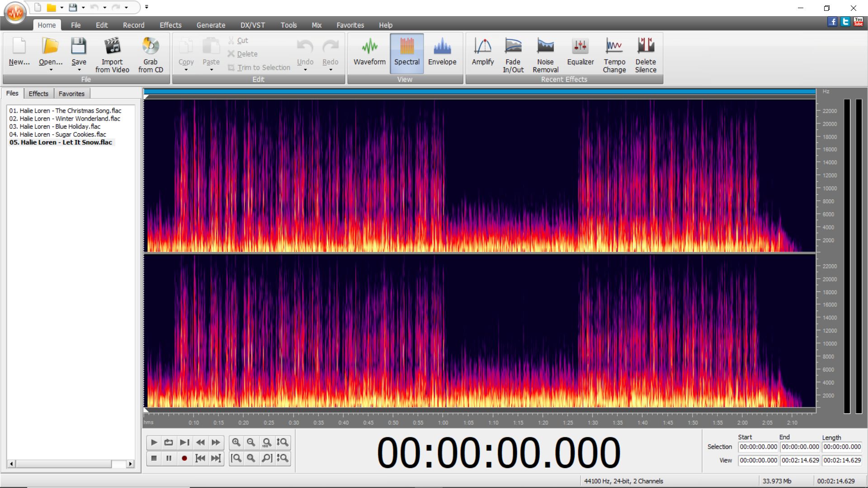The height and width of the screenshot is (488, 868).
Task: Expand the Open button dropdown arrow
Action: pos(51,70)
